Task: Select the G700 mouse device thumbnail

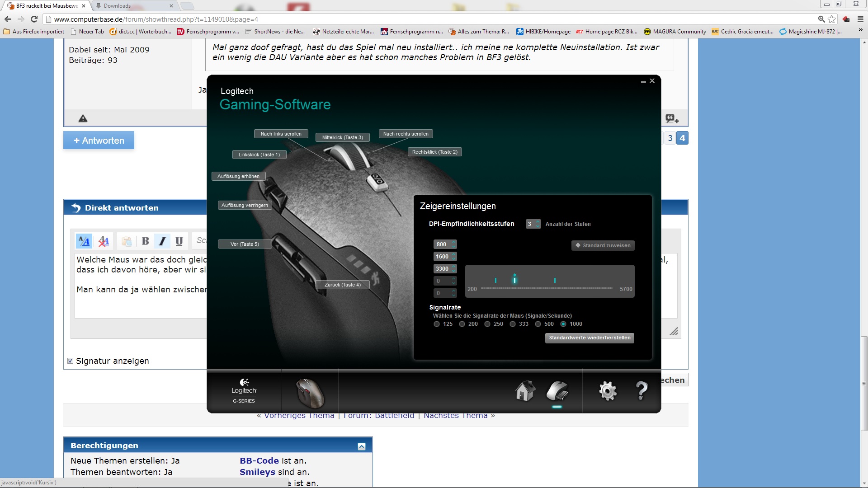Action: tap(310, 393)
